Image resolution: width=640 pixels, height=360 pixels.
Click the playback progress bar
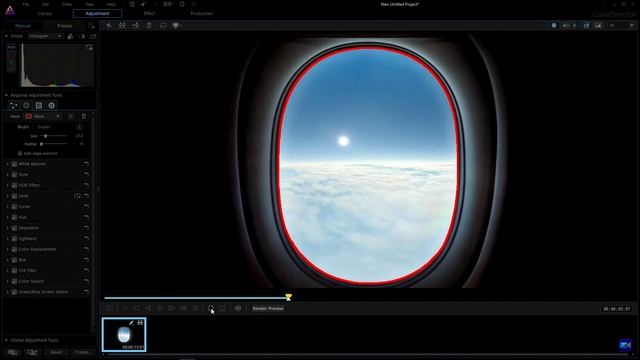click(x=196, y=298)
